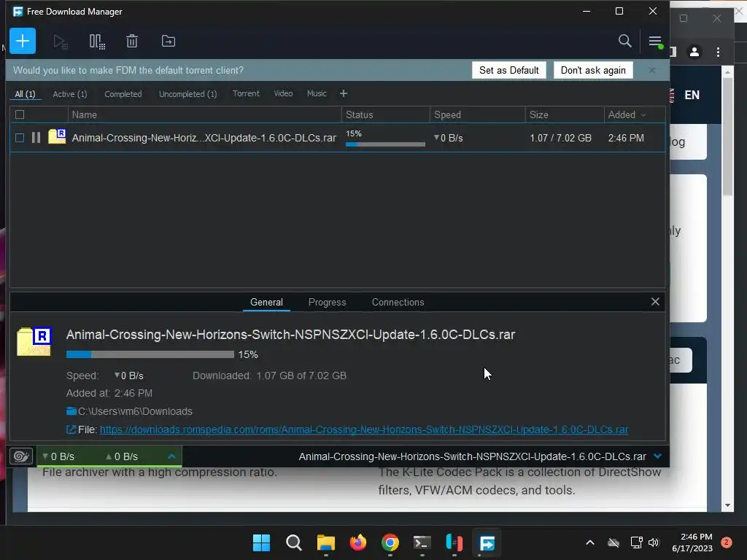Toggle snail mode icon in status bar
Viewport: 747px width, 560px height.
[x=21, y=456]
